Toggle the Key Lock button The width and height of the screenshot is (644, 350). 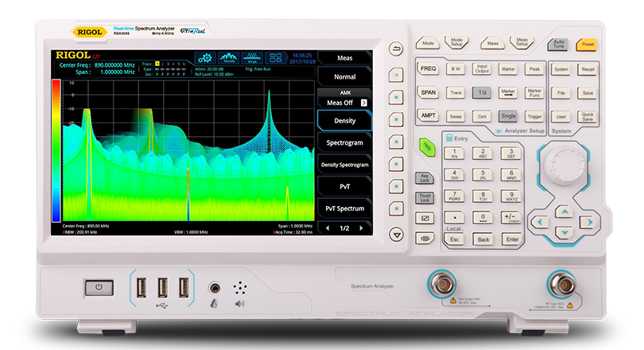[x=425, y=178]
